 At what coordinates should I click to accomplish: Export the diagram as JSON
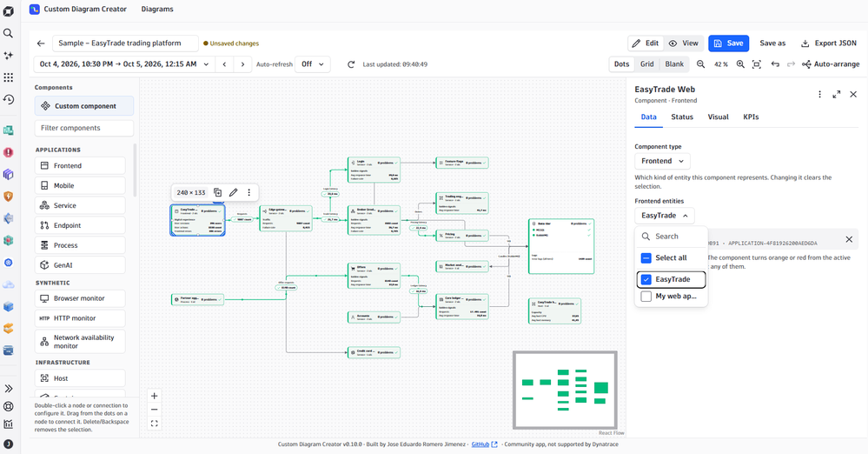pyautogui.click(x=829, y=43)
